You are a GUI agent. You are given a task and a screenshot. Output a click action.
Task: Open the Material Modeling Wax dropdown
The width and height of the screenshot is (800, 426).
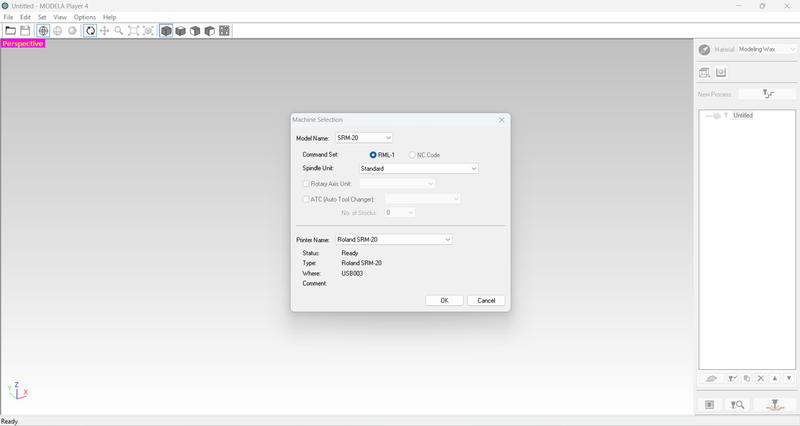tap(767, 49)
